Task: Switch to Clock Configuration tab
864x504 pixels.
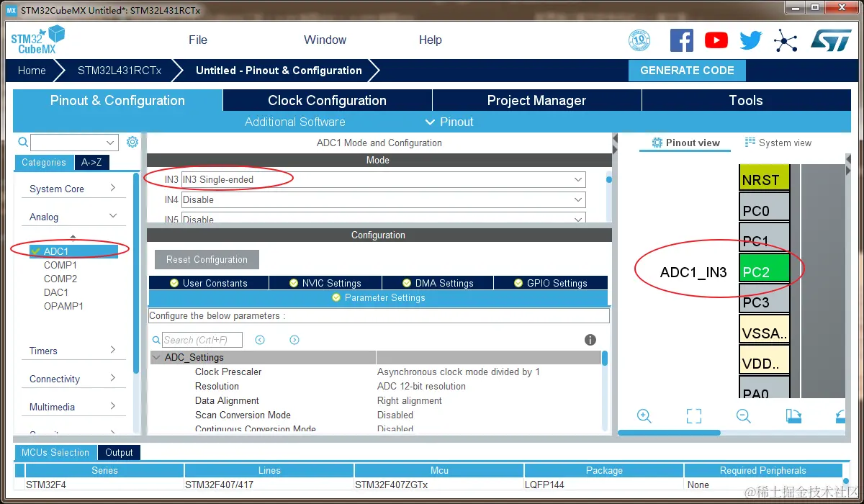Action: point(328,100)
